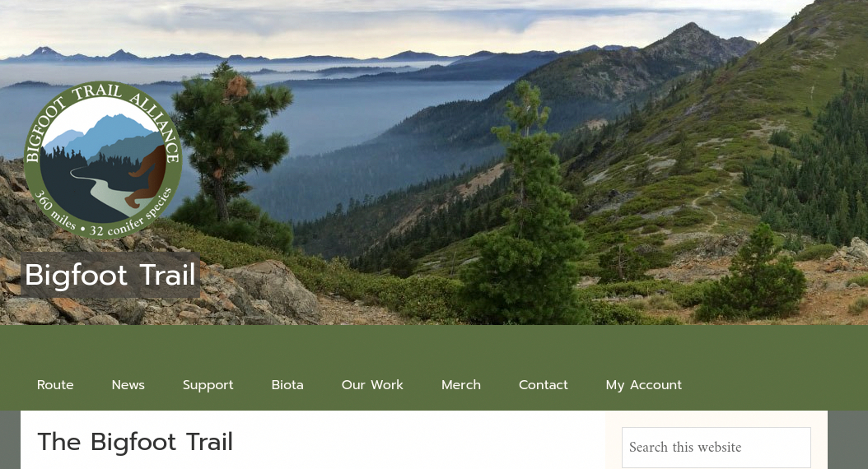Click the '32 conifer species' logo text
This screenshot has height=469, width=868.
click(133, 215)
